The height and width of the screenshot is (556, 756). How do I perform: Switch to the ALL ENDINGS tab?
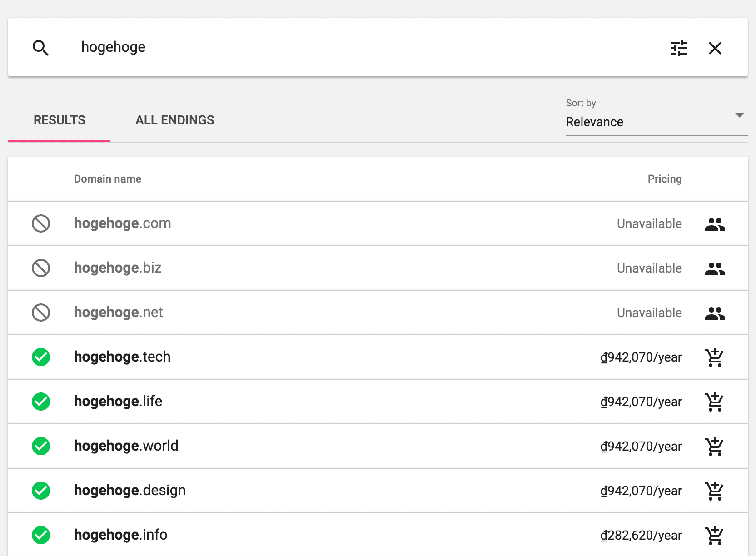point(174,120)
